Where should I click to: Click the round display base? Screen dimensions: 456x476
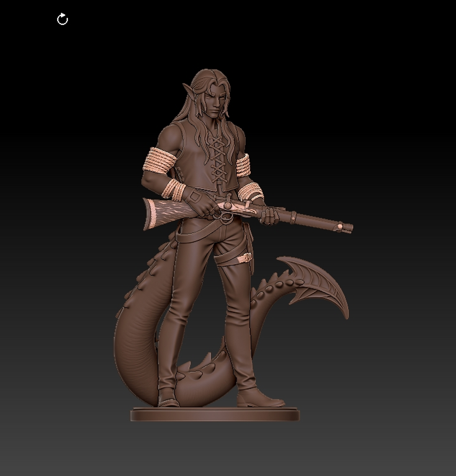[x=215, y=414]
